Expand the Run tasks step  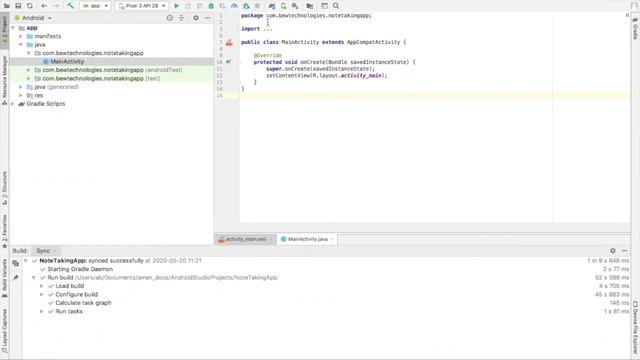pyautogui.click(x=42, y=311)
